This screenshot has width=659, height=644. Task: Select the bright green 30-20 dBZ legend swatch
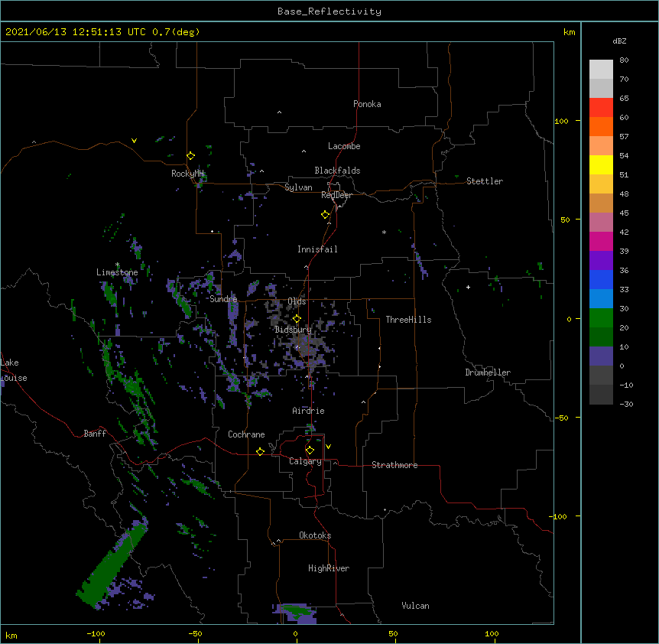click(x=601, y=318)
